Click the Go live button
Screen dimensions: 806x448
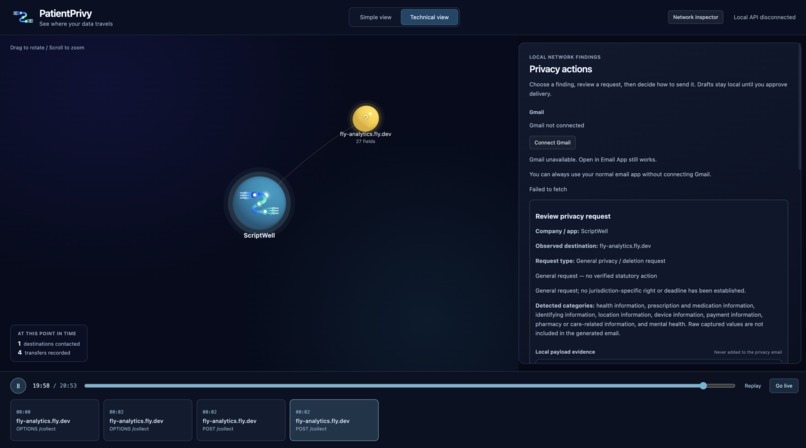pos(783,386)
